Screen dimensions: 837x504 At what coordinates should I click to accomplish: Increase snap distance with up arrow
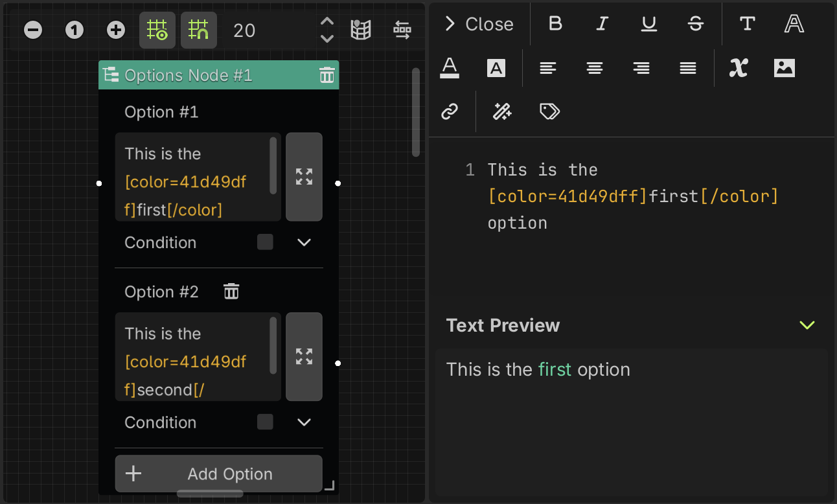pyautogui.click(x=327, y=21)
